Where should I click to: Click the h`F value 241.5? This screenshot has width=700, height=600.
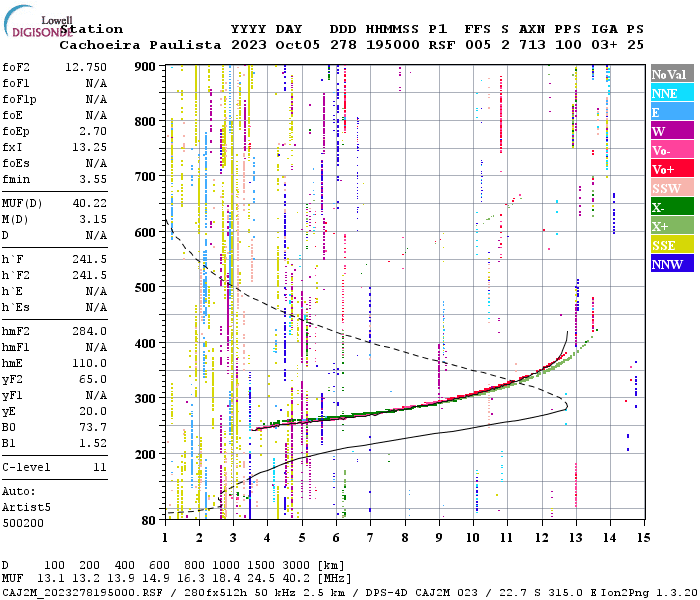pos(89,259)
